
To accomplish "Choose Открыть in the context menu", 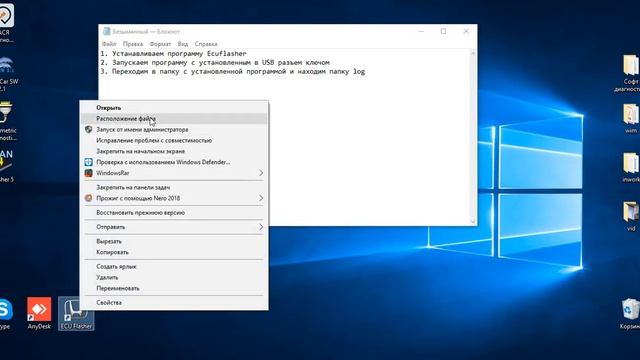I will [x=174, y=108].
